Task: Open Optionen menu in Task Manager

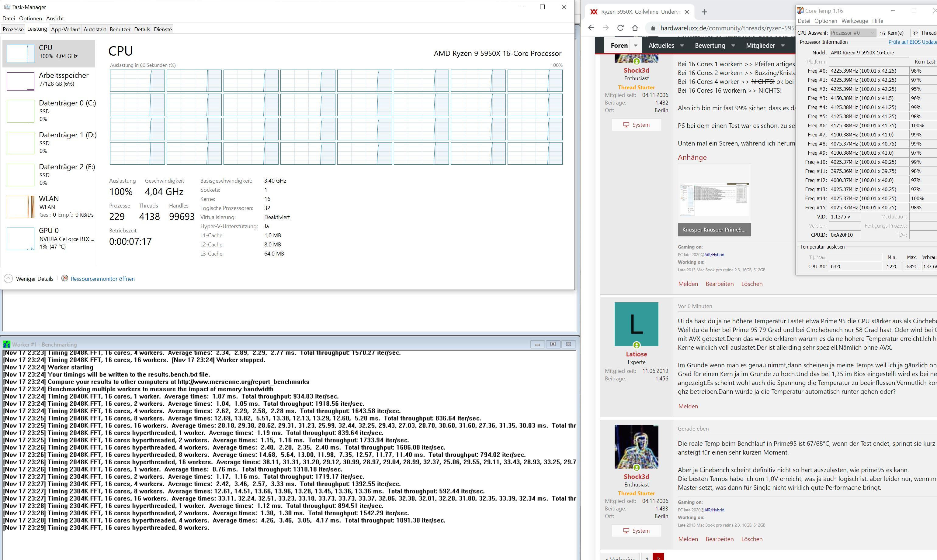Action: pos(30,18)
